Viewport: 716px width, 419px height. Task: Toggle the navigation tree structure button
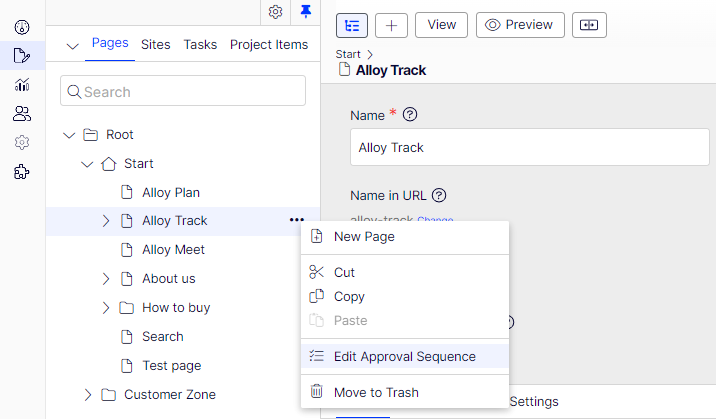[352, 25]
